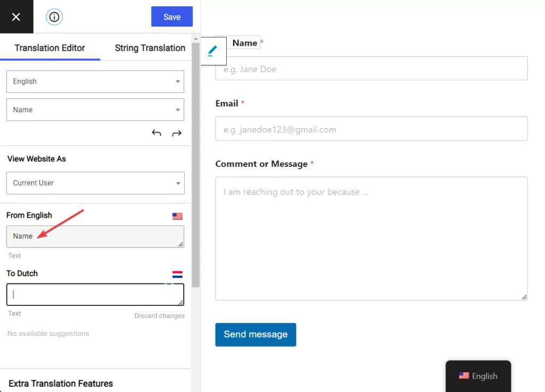
Task: Switch to the String Translation tab
Action: tap(150, 48)
